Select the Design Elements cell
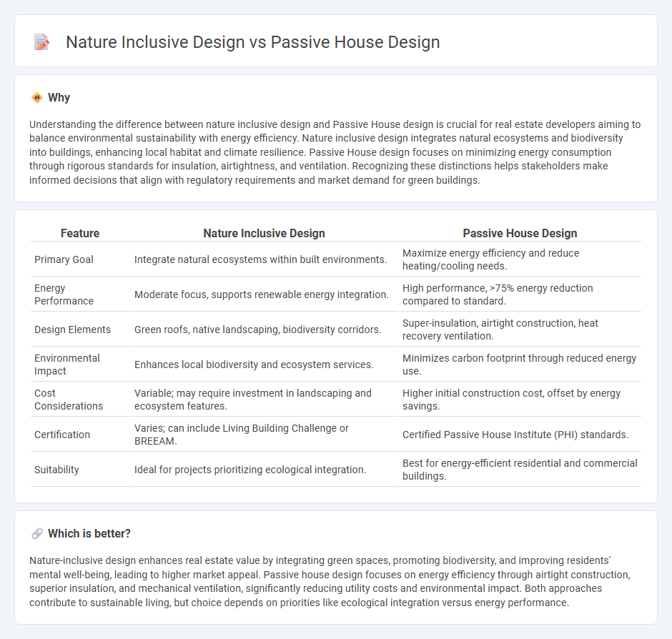Viewport: 672px width, 639px height. click(71, 329)
